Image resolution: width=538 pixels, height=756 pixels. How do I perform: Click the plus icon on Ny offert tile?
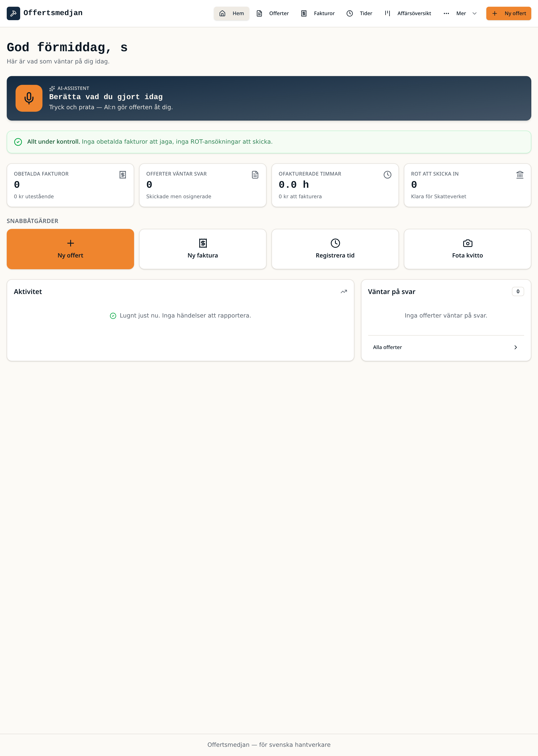point(71,243)
